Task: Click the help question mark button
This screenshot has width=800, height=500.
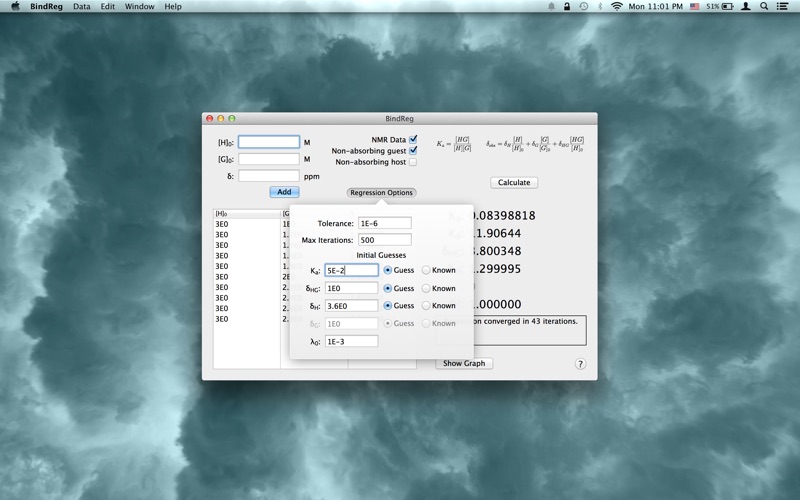Action: (580, 364)
